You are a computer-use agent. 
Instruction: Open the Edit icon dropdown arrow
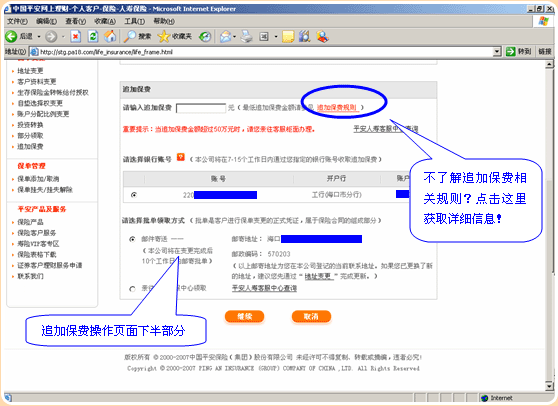tap(276, 37)
